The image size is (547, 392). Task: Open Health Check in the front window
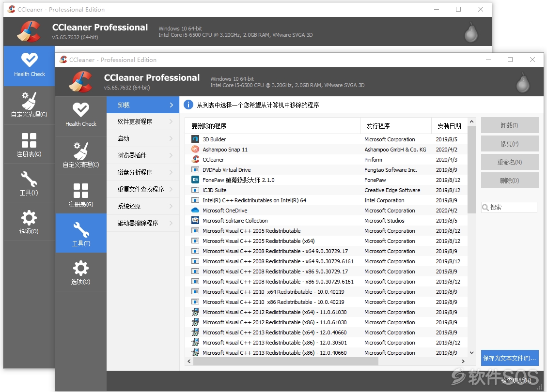[x=80, y=116]
